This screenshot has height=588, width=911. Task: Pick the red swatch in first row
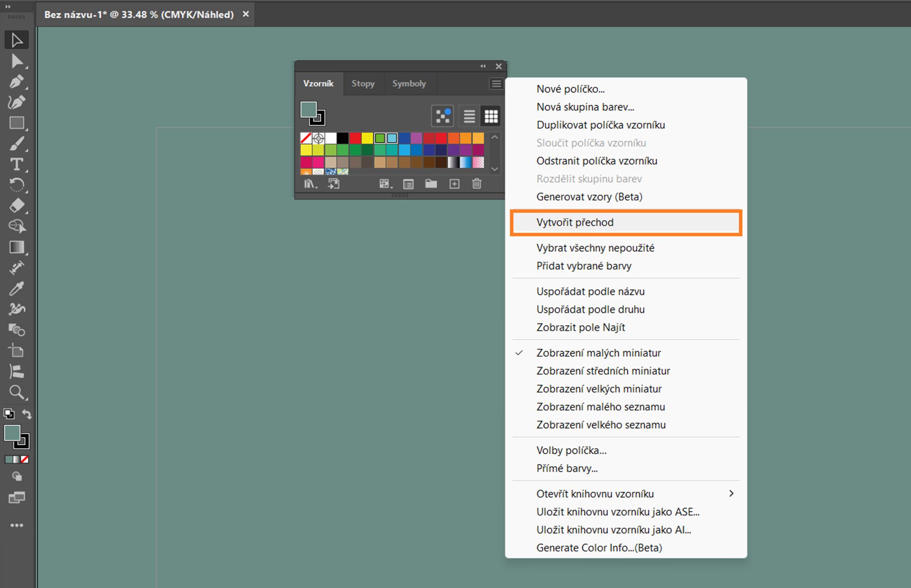click(x=355, y=138)
